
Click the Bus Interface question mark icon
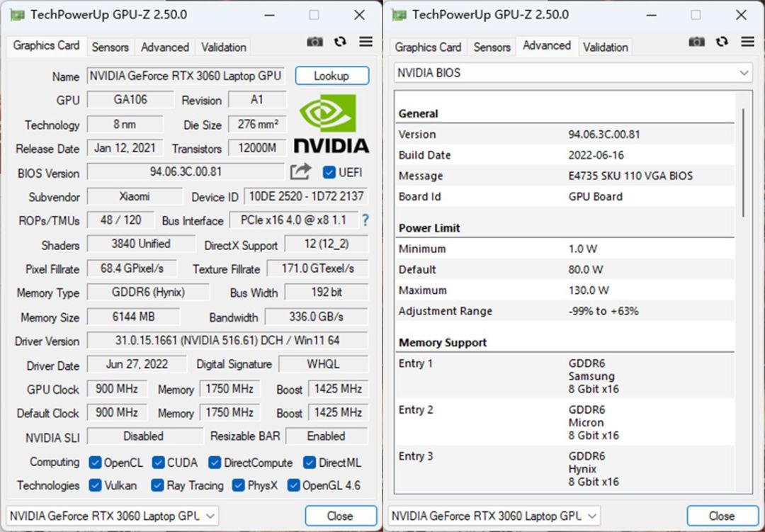(x=365, y=220)
